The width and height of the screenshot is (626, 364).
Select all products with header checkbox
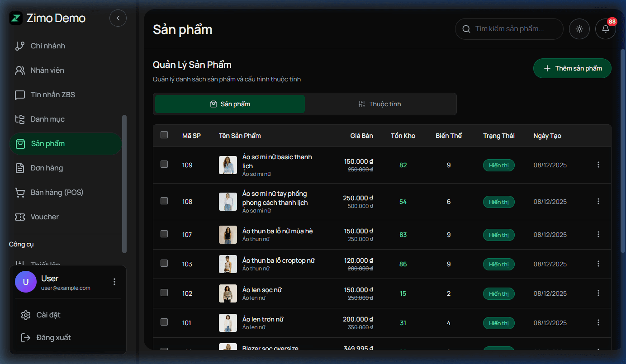[164, 135]
